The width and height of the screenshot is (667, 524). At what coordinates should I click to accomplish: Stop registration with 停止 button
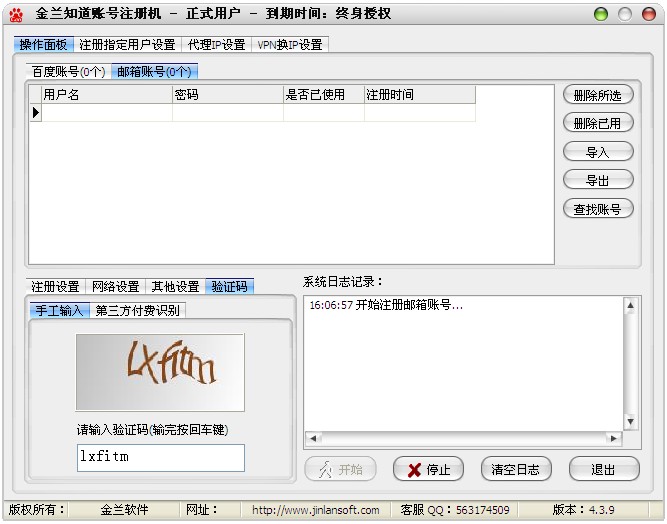[428, 469]
